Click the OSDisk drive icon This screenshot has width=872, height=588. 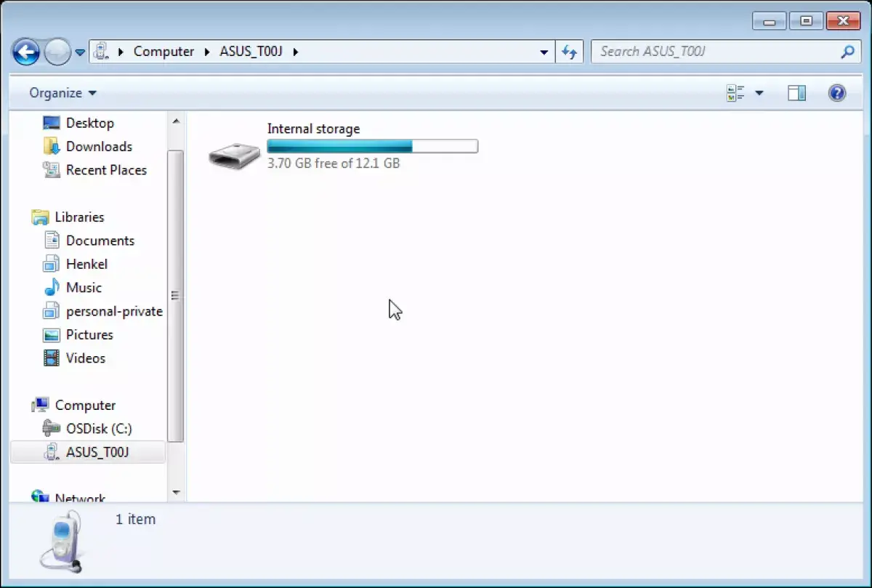pos(52,428)
